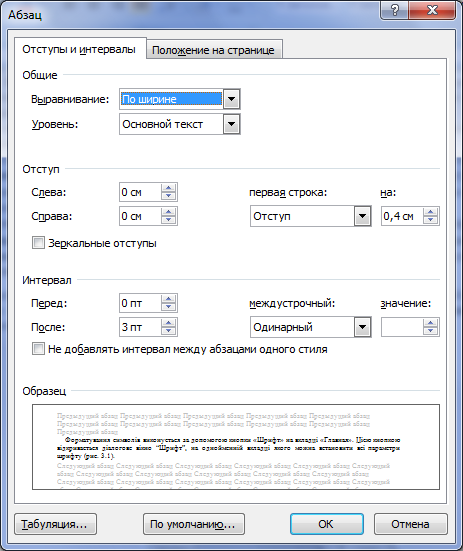The image size is (463, 551).
Task: Click the значение spacing value field
Action: [x=402, y=327]
